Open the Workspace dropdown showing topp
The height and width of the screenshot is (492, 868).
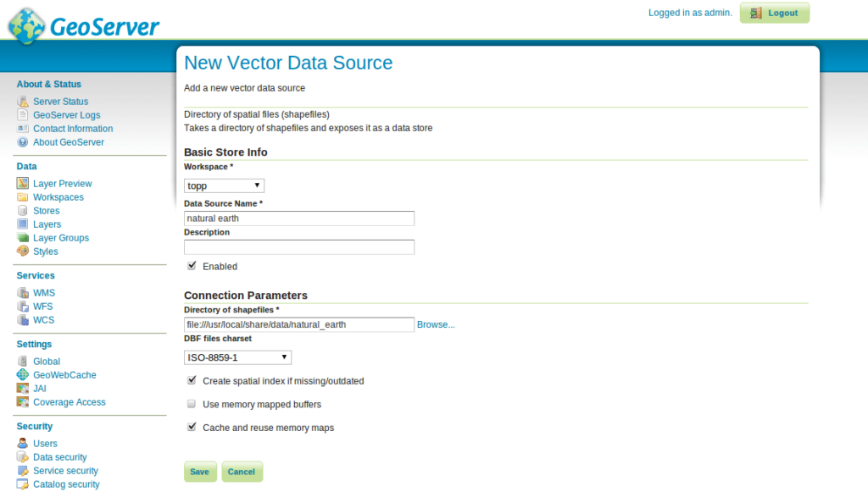224,185
